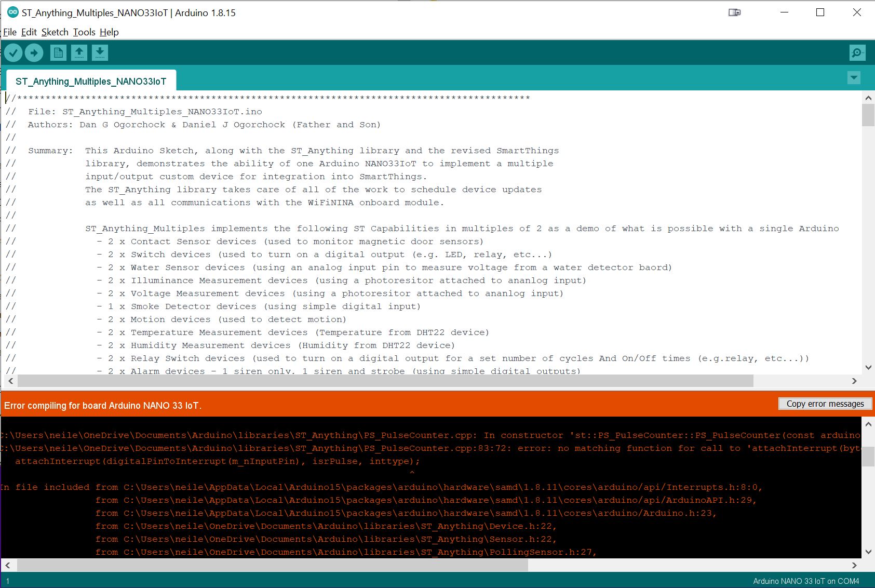This screenshot has width=875, height=588.
Task: Click the Arduino logo in title bar
Action: coord(12,12)
